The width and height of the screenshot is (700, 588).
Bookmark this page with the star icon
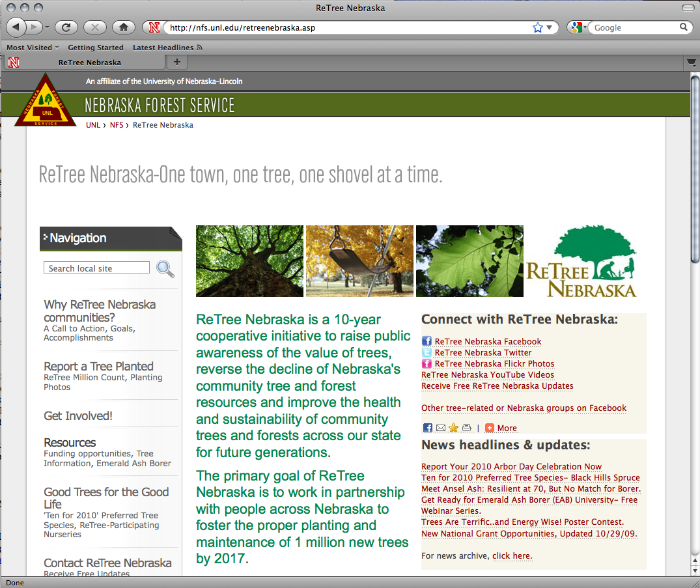(537, 27)
